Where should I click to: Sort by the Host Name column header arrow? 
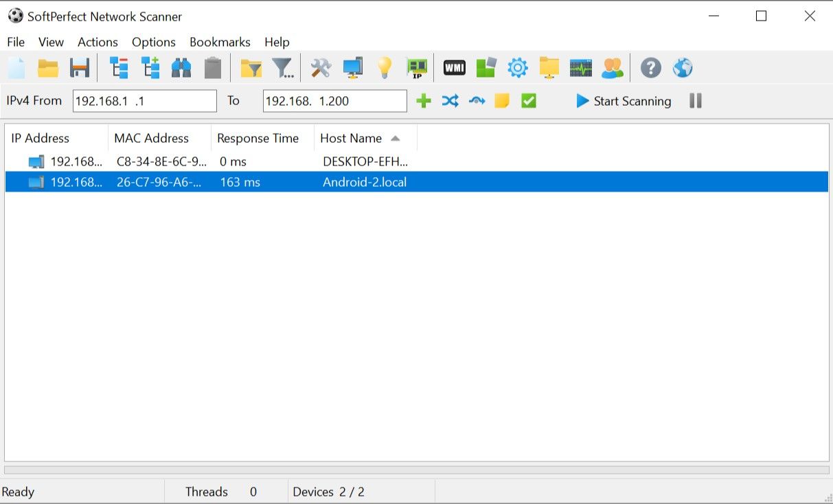click(x=395, y=137)
